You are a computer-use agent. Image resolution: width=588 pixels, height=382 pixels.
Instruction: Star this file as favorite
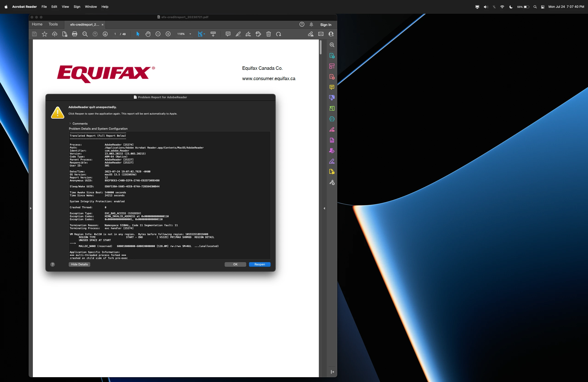(x=45, y=34)
